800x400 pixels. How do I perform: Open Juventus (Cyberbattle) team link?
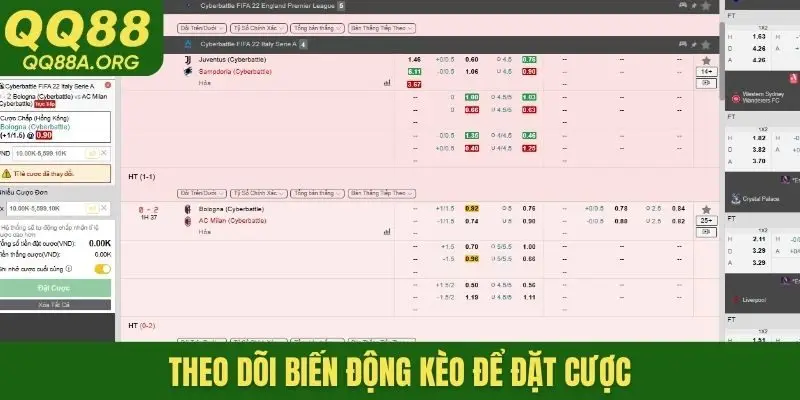click(232, 60)
